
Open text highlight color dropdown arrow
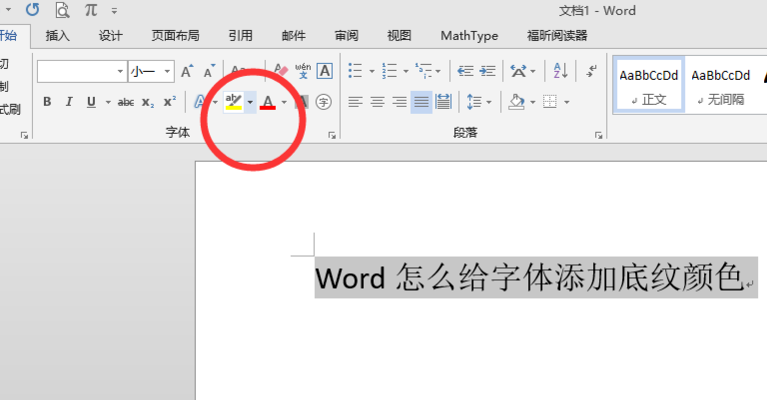pos(250,102)
